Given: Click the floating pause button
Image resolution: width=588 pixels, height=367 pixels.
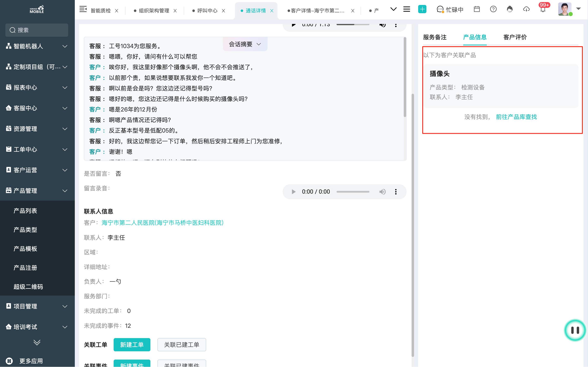Looking at the screenshot, I should tap(575, 330).
